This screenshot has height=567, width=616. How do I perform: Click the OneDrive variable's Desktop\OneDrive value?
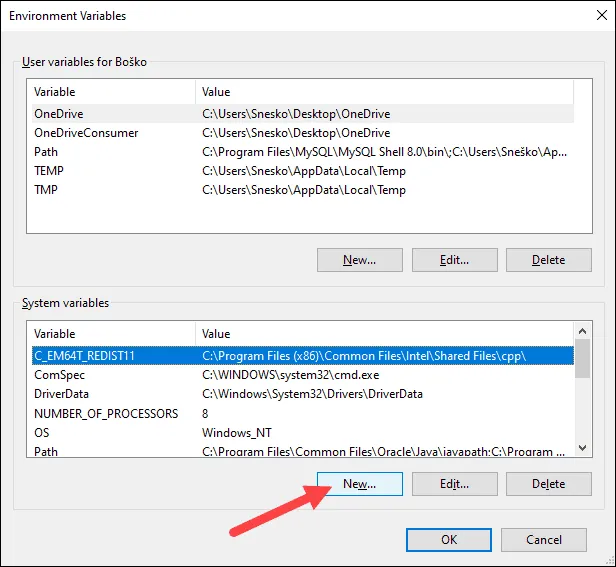(296, 114)
